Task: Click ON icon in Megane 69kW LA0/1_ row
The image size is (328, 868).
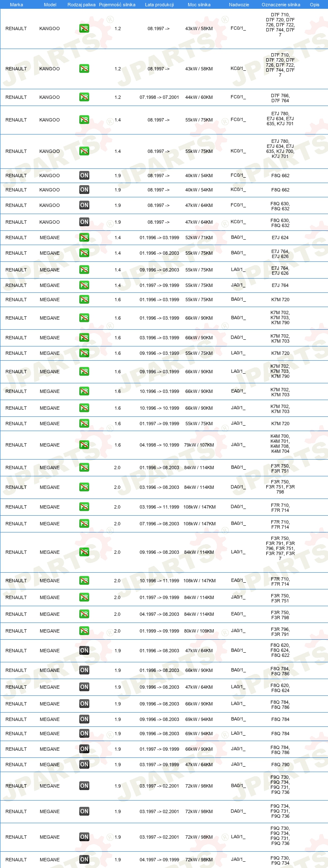Action: (84, 734)
